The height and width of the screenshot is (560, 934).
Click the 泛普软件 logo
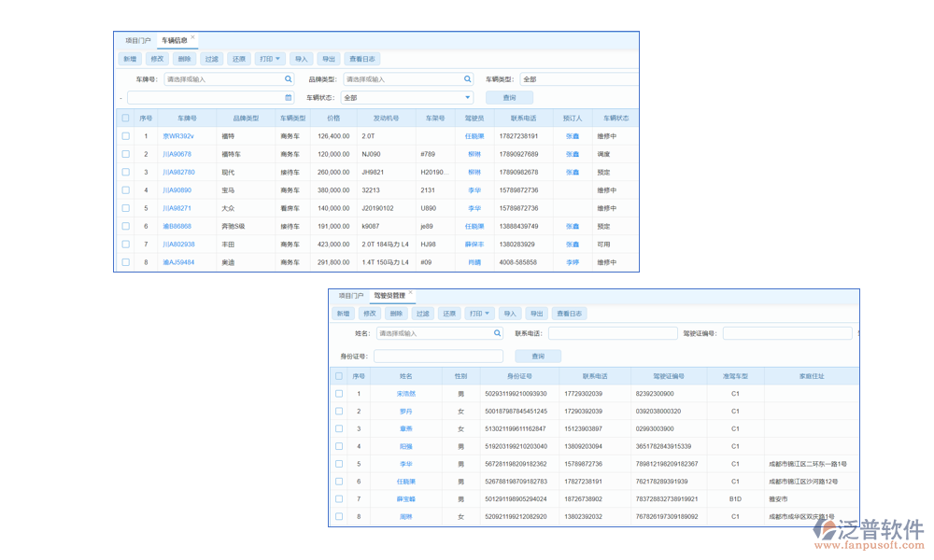(868, 532)
